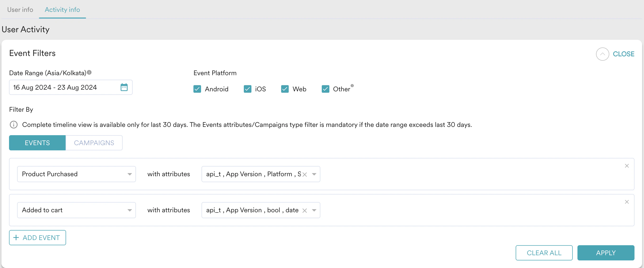Switch to the User info tab
This screenshot has width=644, height=268.
pyautogui.click(x=20, y=9)
